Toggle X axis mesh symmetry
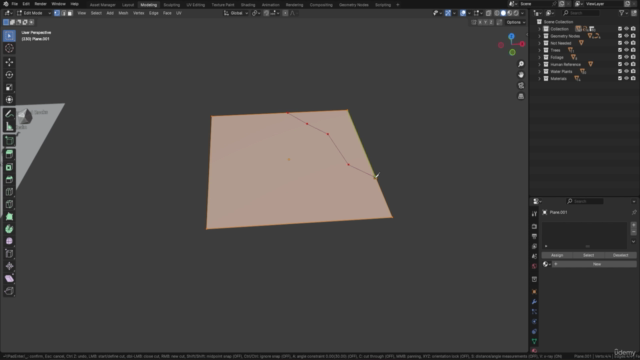The image size is (640, 360). click(480, 22)
